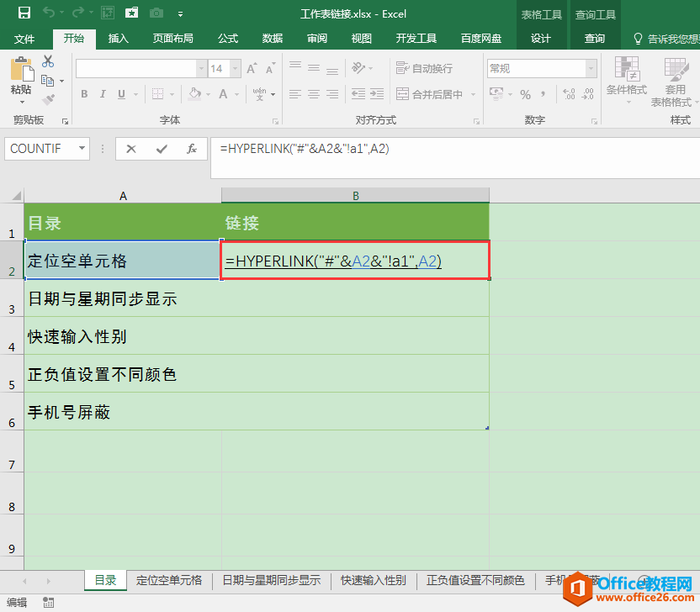This screenshot has height=612, width=700.
Task: Toggle Bold formatting button
Action: point(84,94)
